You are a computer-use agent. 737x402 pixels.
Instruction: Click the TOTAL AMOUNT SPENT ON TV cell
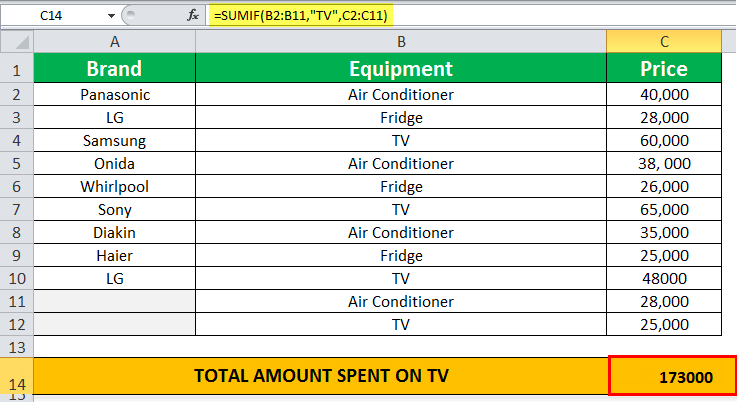[x=321, y=376]
